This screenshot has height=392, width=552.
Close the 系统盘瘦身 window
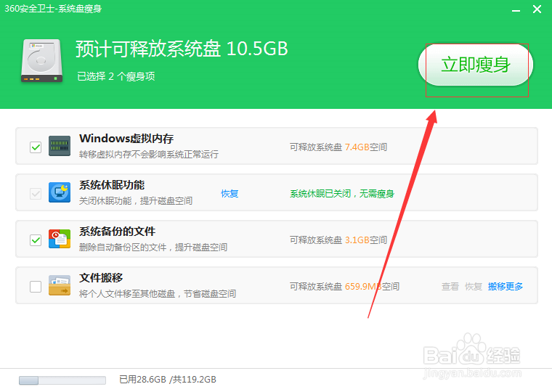tap(537, 9)
